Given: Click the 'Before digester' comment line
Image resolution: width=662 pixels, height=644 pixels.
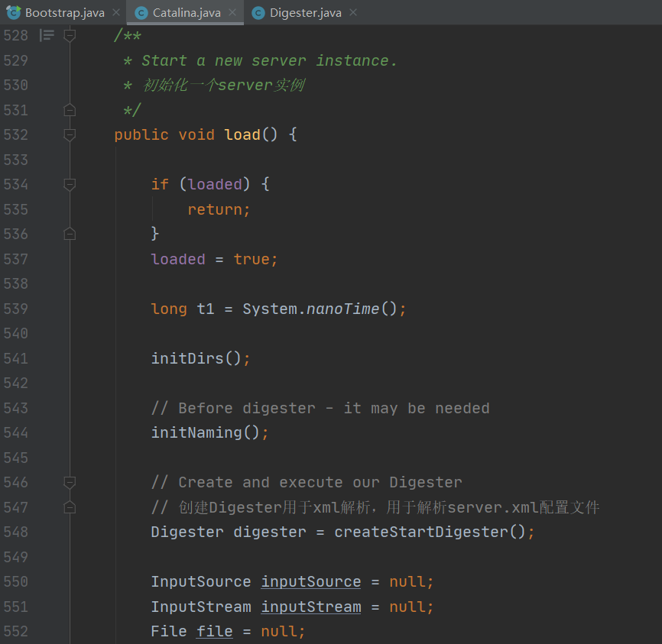Looking at the screenshot, I should 320,408.
